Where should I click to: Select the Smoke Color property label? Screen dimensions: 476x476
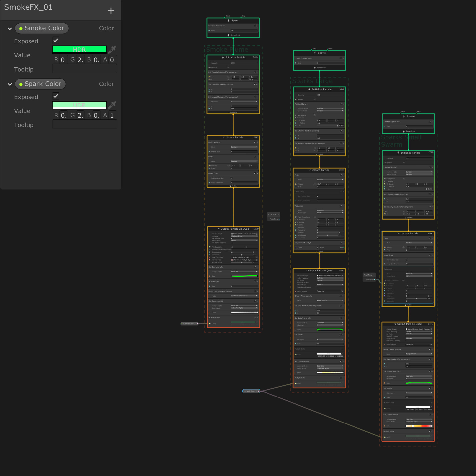44,28
